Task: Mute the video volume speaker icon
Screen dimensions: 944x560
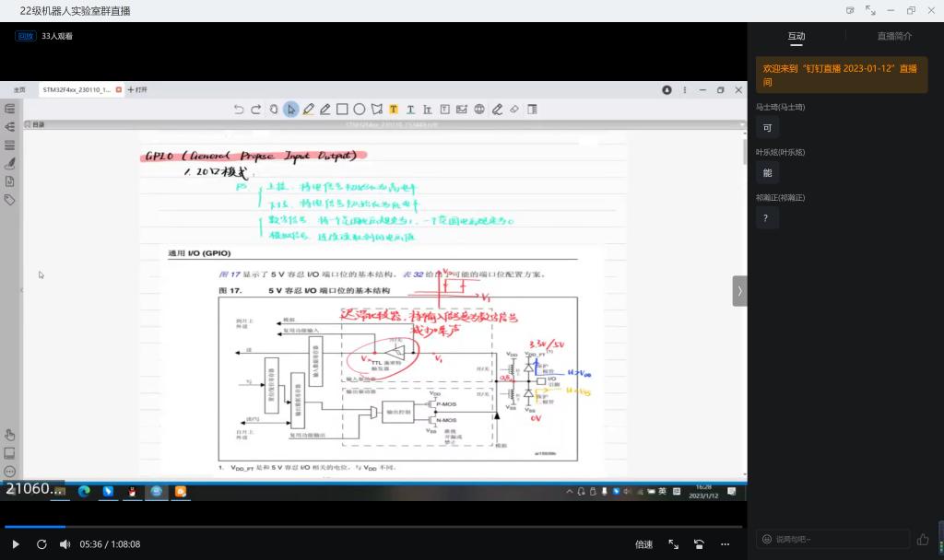Action: coord(65,544)
